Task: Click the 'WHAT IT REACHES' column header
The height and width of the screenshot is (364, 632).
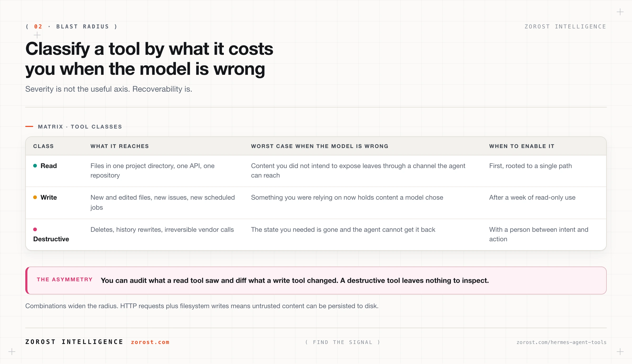Action: pos(120,146)
